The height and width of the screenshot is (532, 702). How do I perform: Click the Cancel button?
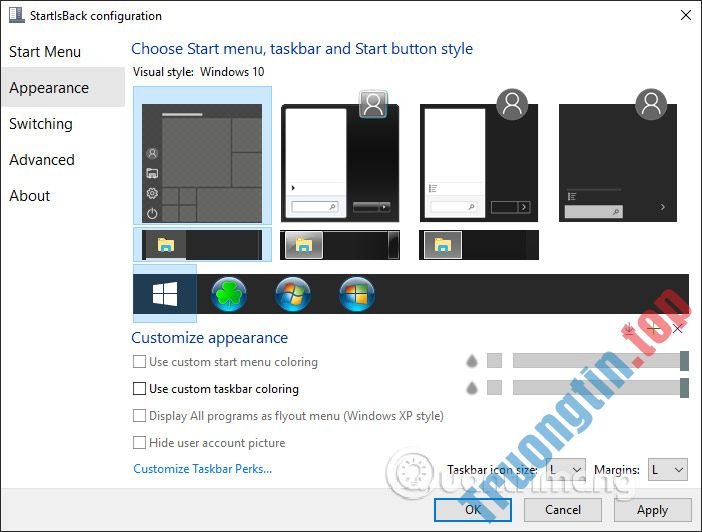pos(563,510)
